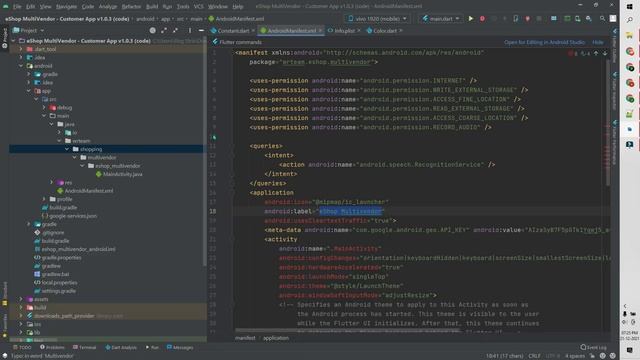The width and height of the screenshot is (640, 360).
Task: Open the VCS menu
Action: coord(198,7)
